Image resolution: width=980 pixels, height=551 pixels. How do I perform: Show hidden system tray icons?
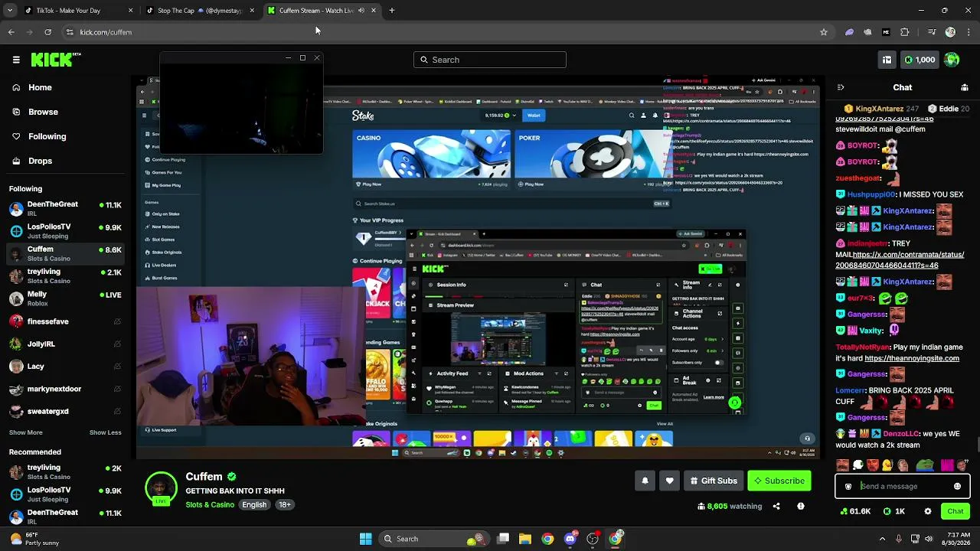click(882, 539)
